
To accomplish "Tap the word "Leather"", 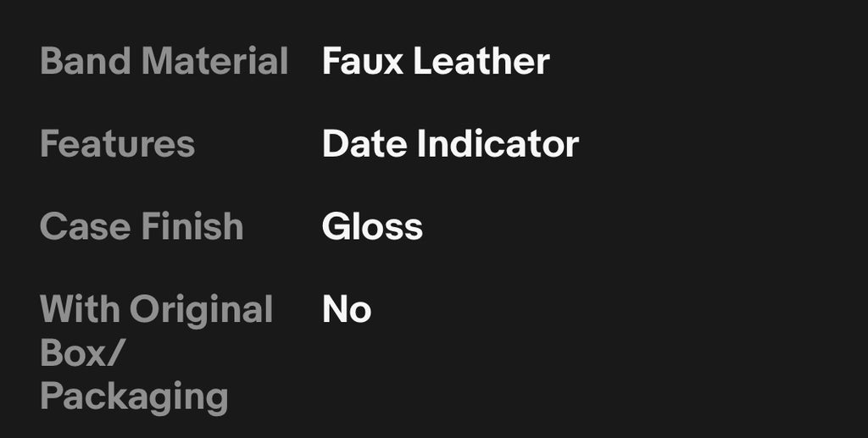I will [x=481, y=62].
